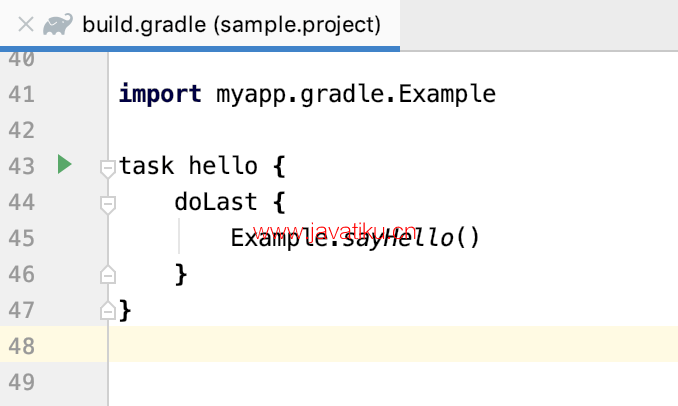678x406 pixels.
Task: Run the hello task via green arrow
Action: 64,165
